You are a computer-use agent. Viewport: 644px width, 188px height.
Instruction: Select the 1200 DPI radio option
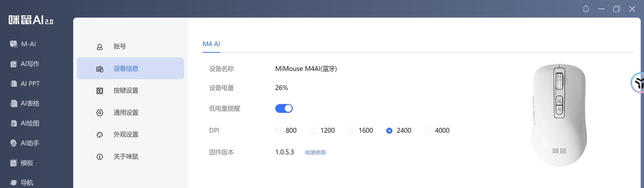313,131
